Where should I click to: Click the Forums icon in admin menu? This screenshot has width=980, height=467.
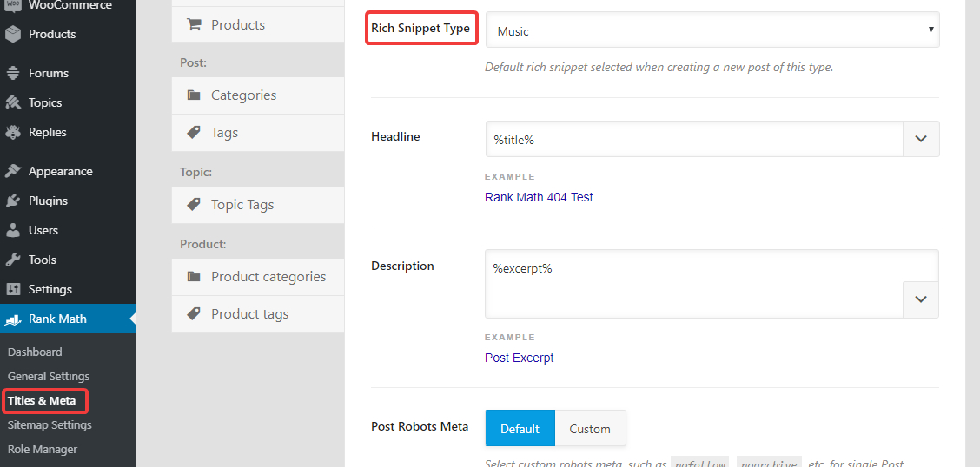click(x=13, y=73)
